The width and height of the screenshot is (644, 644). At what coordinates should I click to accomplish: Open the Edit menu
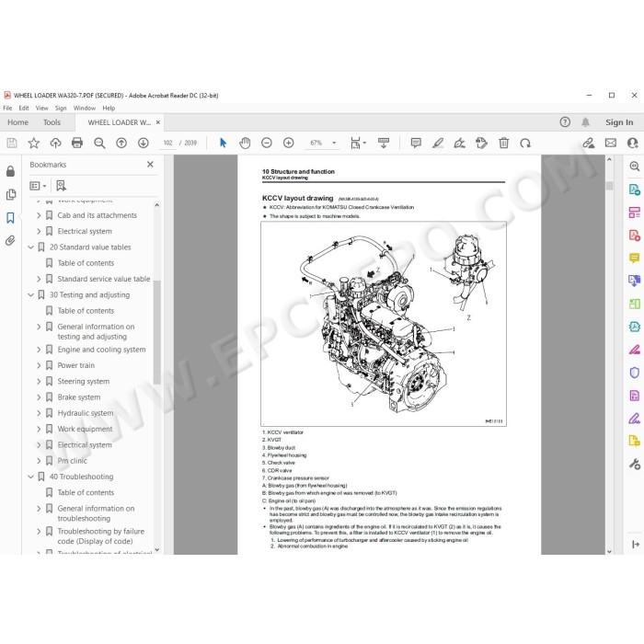24,108
